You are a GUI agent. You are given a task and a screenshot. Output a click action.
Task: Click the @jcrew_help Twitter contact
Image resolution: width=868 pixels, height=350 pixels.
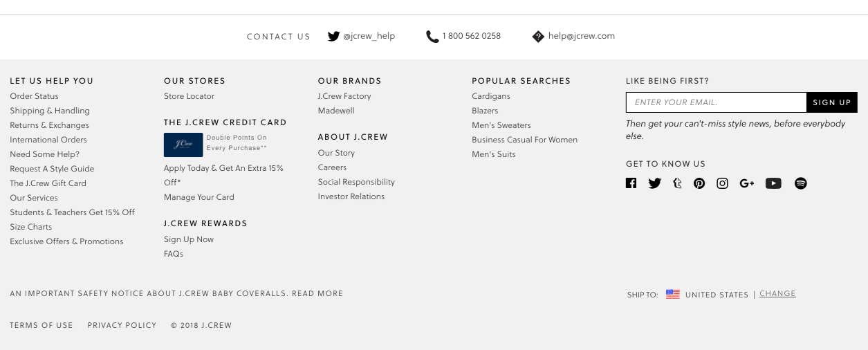[362, 36]
